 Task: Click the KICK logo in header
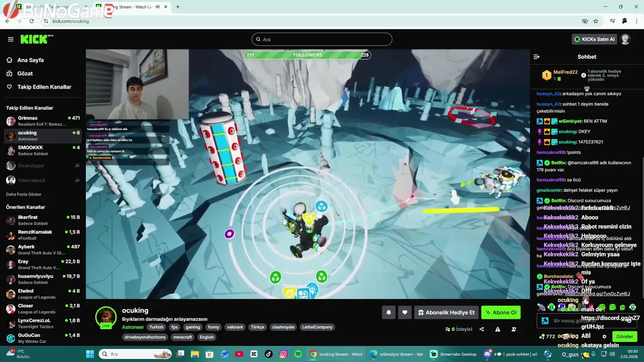coord(36,39)
